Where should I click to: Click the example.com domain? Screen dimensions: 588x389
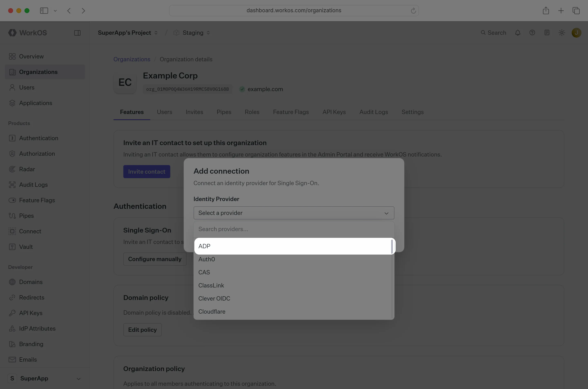(265, 89)
